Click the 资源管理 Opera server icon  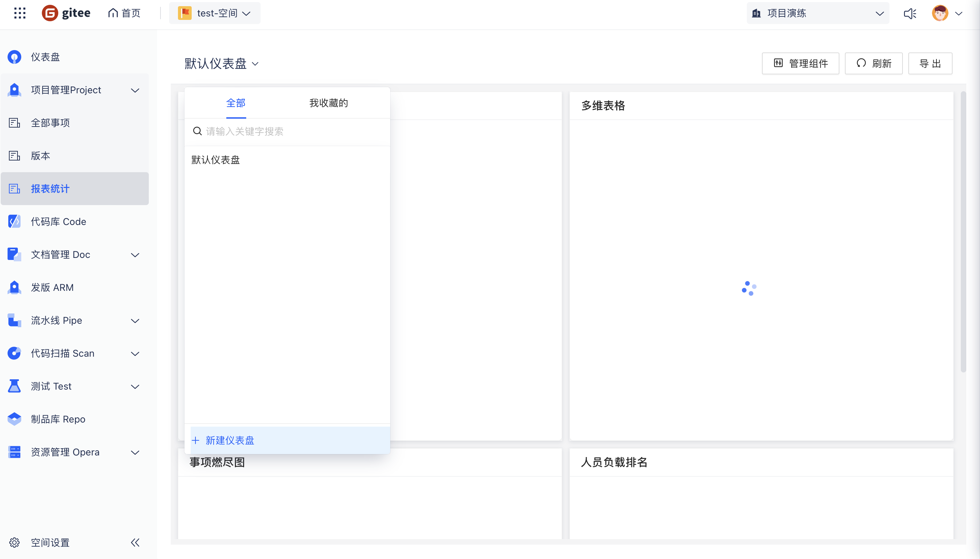[x=14, y=452]
